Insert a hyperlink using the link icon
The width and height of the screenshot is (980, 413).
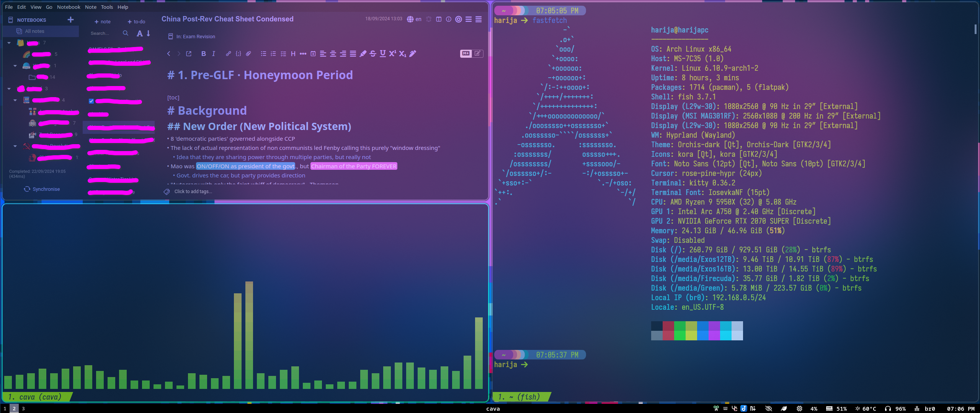pos(228,54)
